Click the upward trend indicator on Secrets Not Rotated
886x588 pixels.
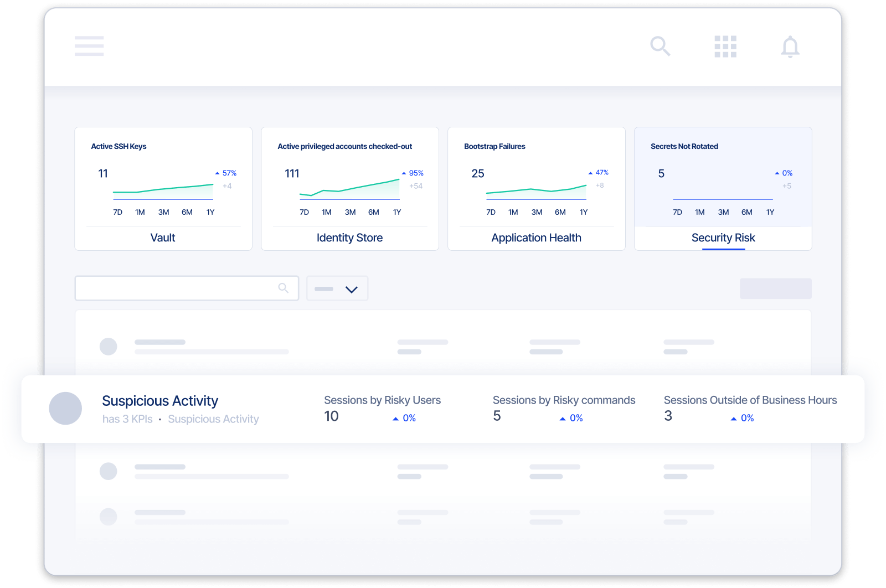point(777,172)
